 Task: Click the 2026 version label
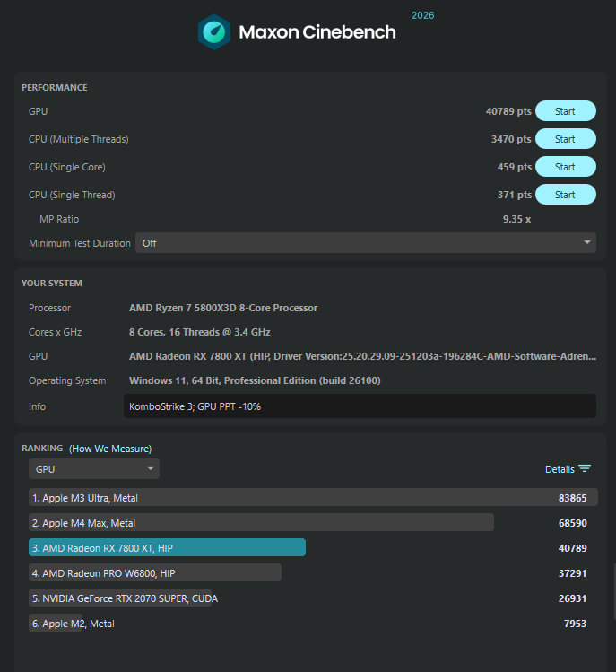pyautogui.click(x=423, y=15)
